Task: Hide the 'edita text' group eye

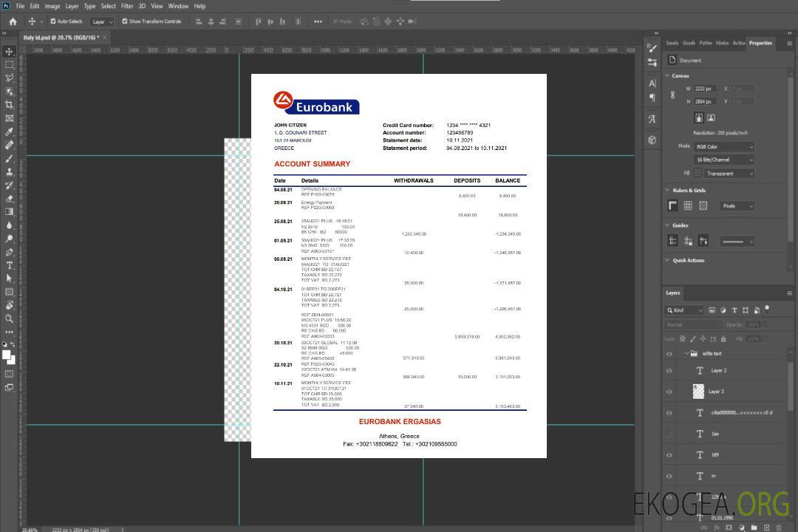Action: [x=669, y=354]
